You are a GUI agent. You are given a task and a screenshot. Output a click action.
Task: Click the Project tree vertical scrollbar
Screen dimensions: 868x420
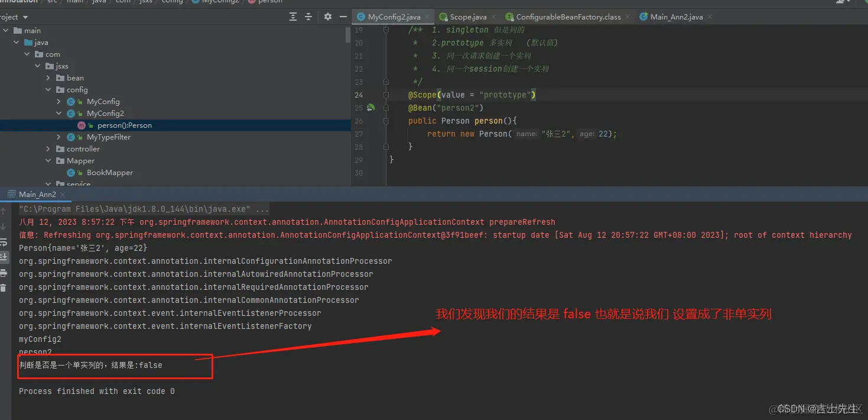tap(348, 34)
